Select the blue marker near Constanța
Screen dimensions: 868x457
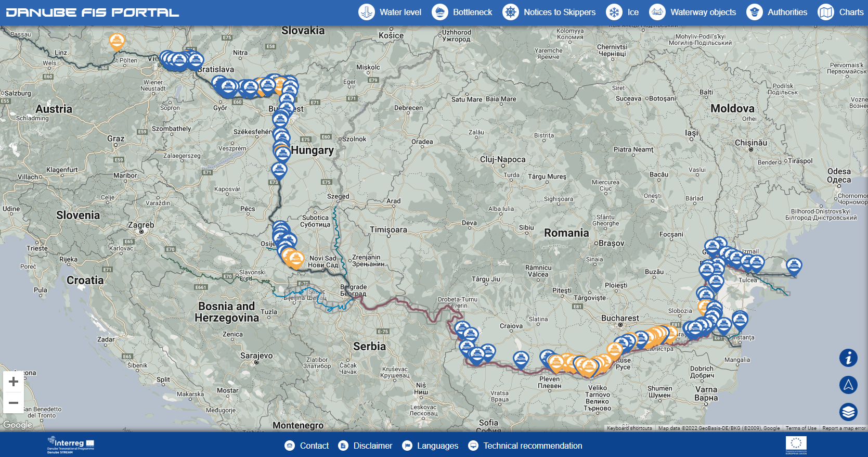pos(740,320)
